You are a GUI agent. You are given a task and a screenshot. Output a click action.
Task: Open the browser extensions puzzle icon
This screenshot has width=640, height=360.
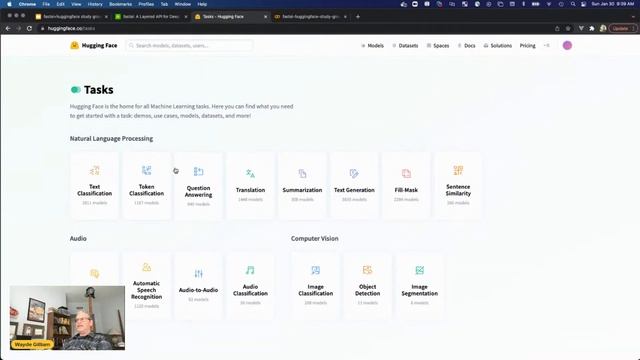[592, 28]
